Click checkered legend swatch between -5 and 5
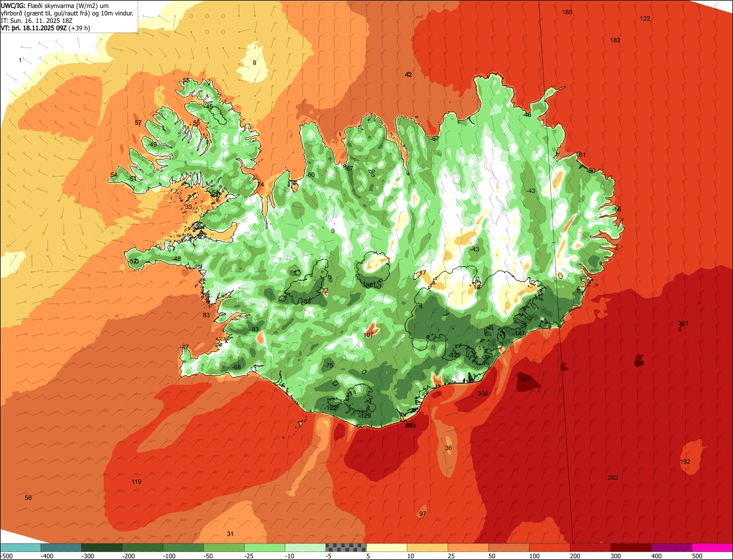This screenshot has height=560, width=733. pos(346,547)
